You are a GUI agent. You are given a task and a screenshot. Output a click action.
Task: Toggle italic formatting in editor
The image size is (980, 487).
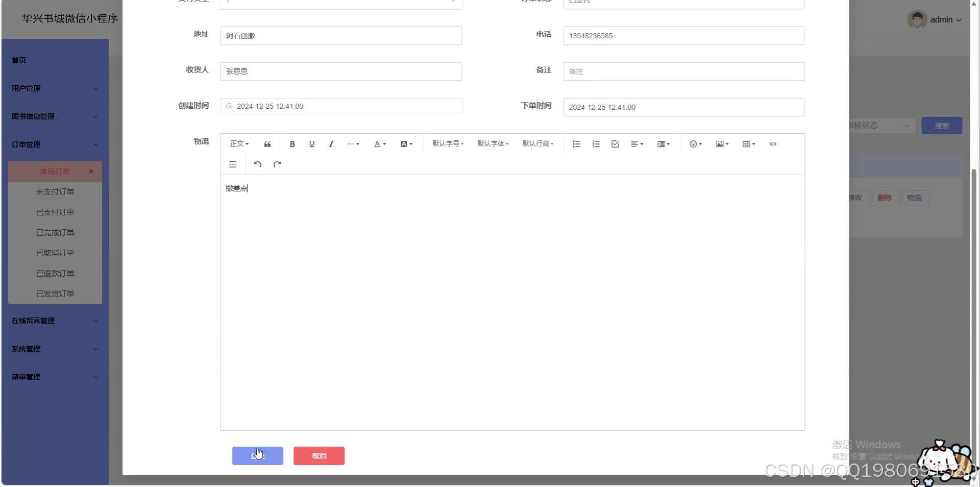[331, 144]
